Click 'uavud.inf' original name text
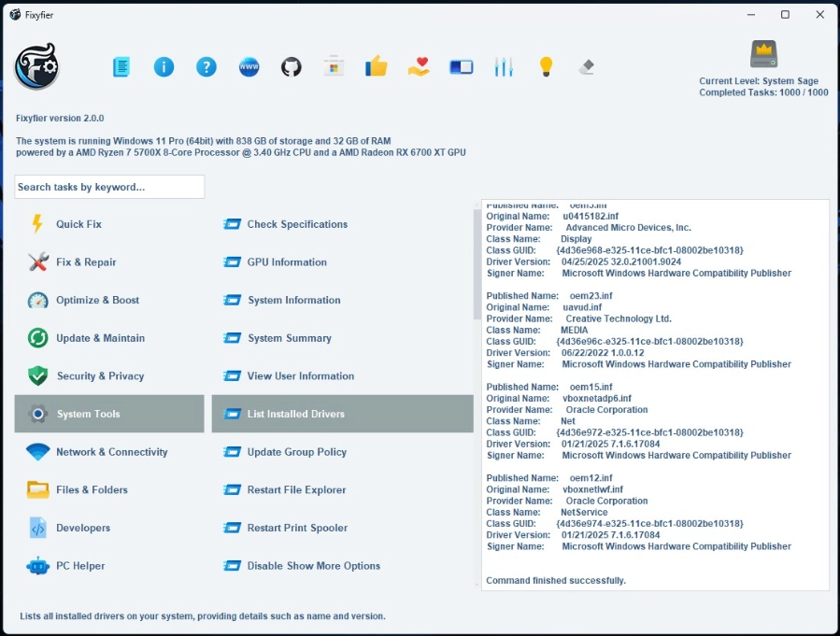This screenshot has width=840, height=636. [582, 307]
